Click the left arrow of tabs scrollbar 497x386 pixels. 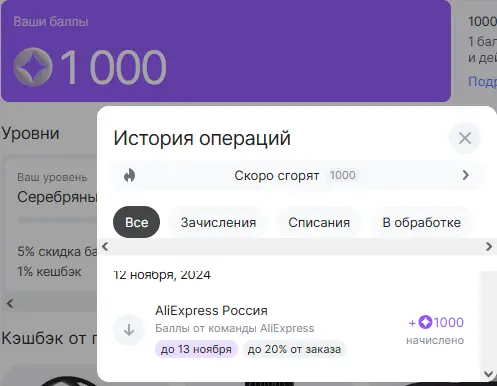pos(105,247)
